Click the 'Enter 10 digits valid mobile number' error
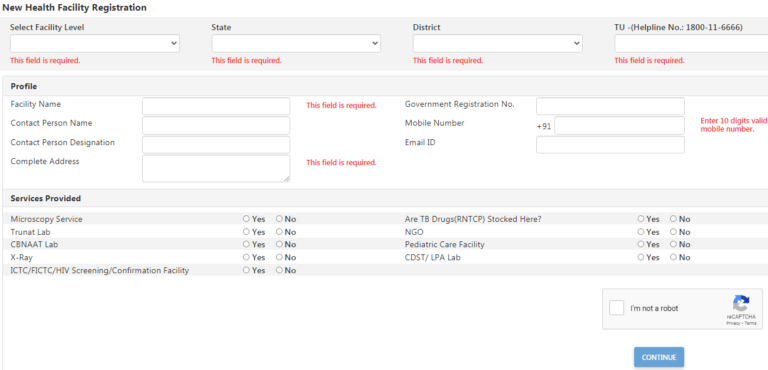The height and width of the screenshot is (370, 768). click(x=734, y=125)
